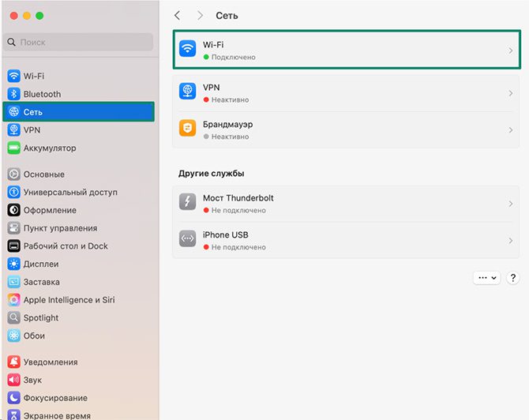Open the ellipsis actions dropdown
The image size is (529, 420).
pyautogui.click(x=487, y=278)
